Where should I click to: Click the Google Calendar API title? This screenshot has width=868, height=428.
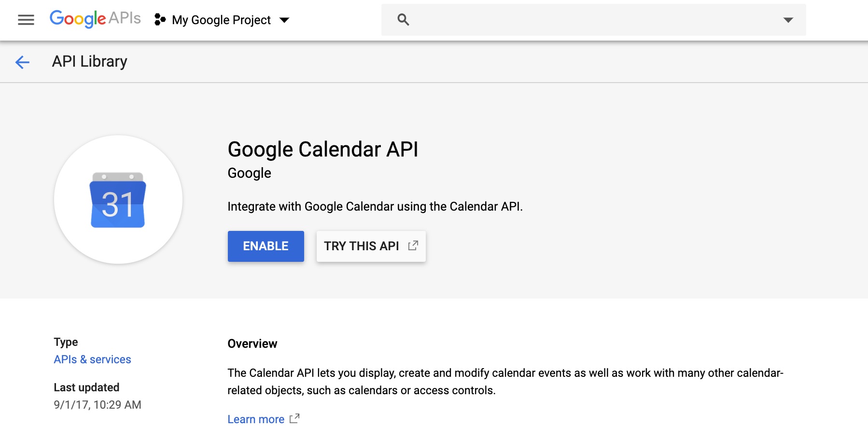[x=322, y=149]
